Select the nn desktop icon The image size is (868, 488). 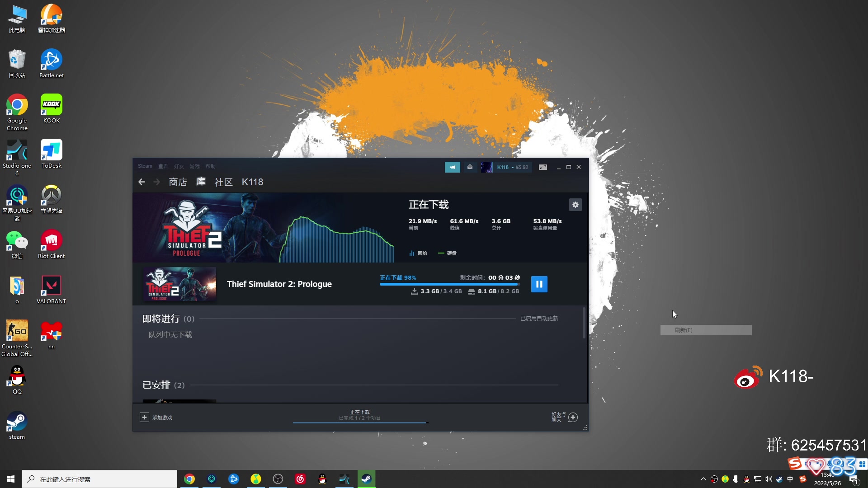(52, 335)
